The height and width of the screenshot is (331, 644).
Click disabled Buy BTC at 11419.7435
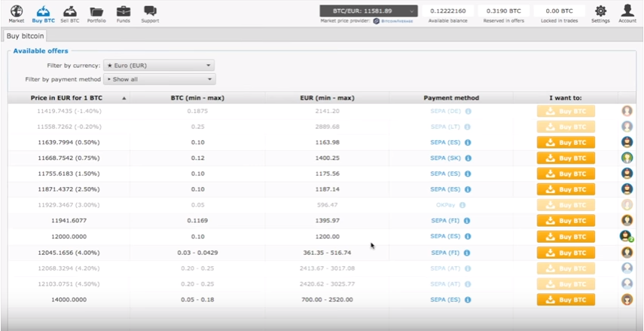coord(566,112)
